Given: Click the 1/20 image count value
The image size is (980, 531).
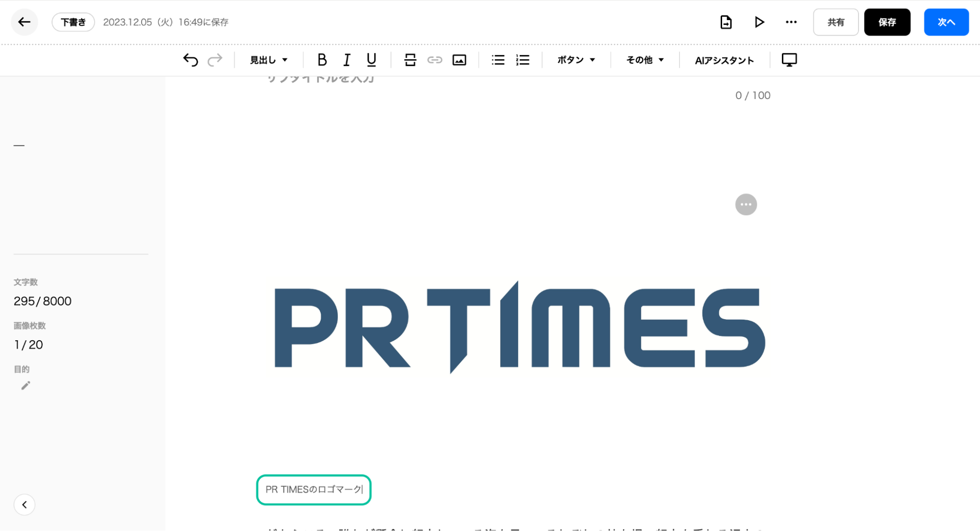Looking at the screenshot, I should click(28, 345).
